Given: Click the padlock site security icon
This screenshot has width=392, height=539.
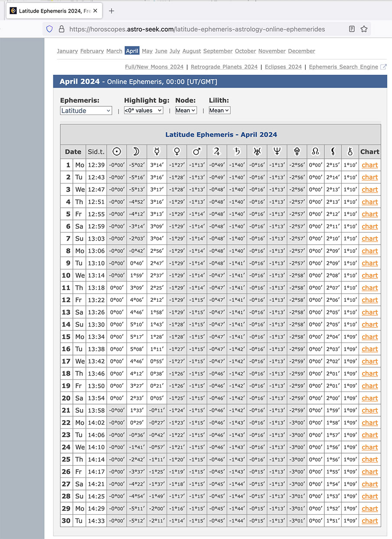Looking at the screenshot, I should 61,29.
